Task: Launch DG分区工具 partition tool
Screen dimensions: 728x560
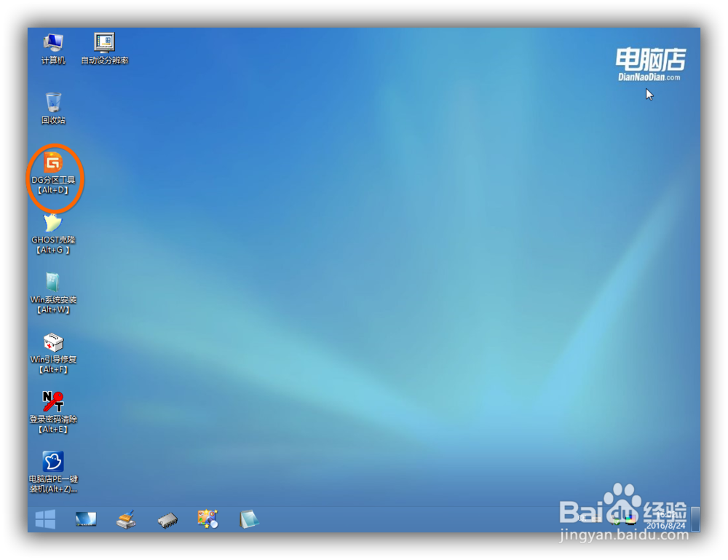Action: coord(53,173)
